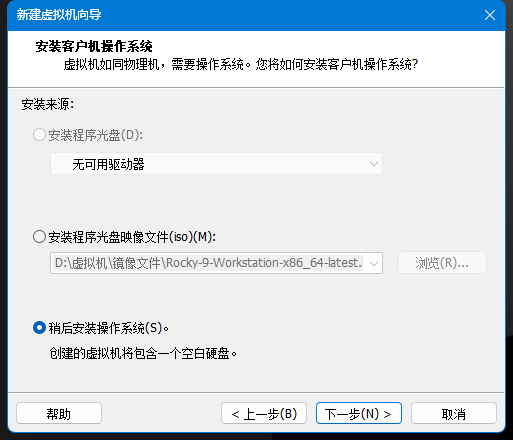This screenshot has width=513, height=440.
Task: Expand ISO image path dropdown arrow
Action: click(x=374, y=263)
